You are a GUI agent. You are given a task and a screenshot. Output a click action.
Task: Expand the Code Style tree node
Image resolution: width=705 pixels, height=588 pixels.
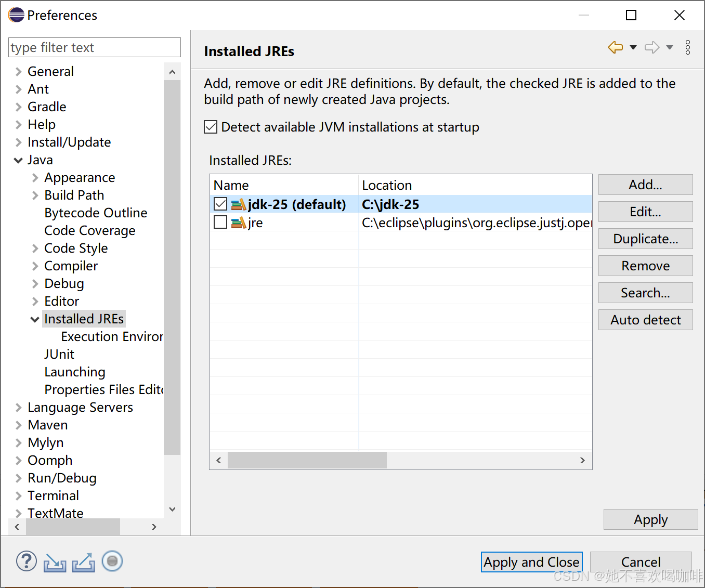pyautogui.click(x=35, y=249)
